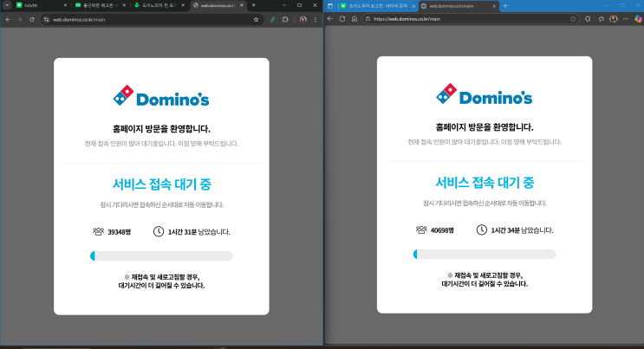Screen dimensions: 644x349
Task: Add page to favorites using Edge star
Action: pyautogui.click(x=573, y=19)
